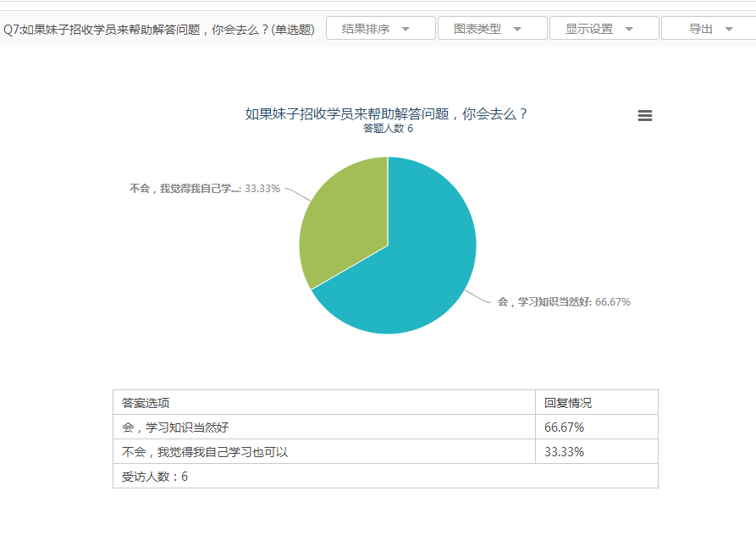Select the 结果排序 sort button label
Viewport: 756px width, 535px height.
click(x=366, y=29)
